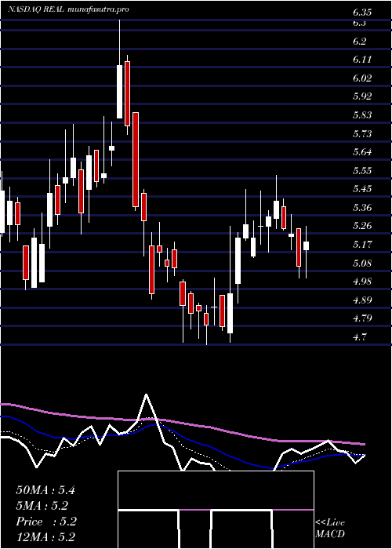
Task: Click the 4.79 price axis label
Action: coord(362,318)
